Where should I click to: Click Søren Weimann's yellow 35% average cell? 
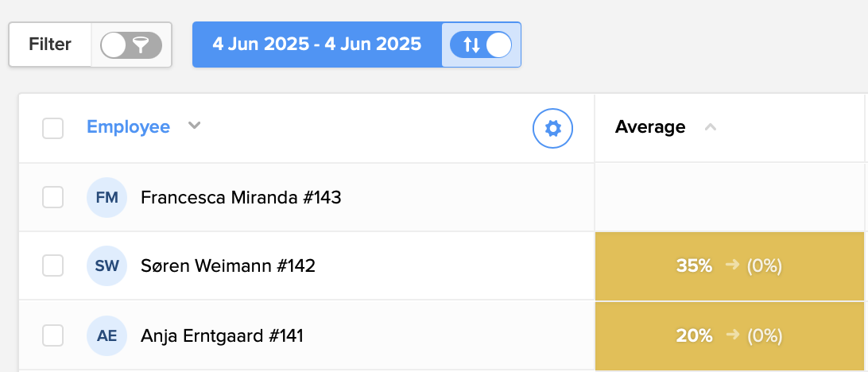coord(729,266)
